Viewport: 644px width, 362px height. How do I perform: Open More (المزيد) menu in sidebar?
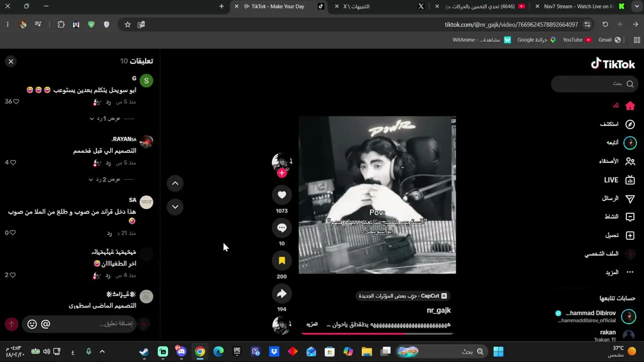click(x=619, y=273)
